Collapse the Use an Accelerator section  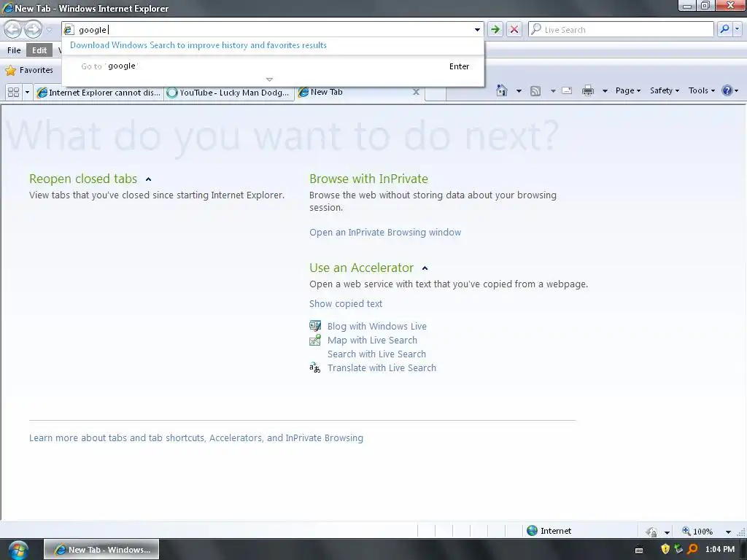pyautogui.click(x=425, y=268)
